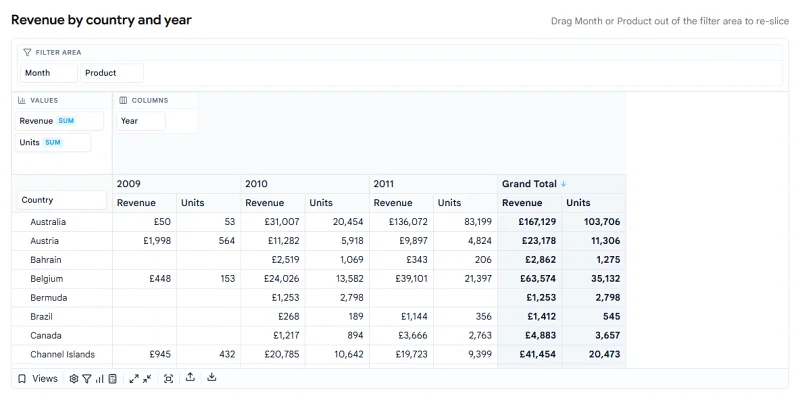
Task: Click the £136,072 Australia 2011 revenue cell
Action: (x=402, y=222)
